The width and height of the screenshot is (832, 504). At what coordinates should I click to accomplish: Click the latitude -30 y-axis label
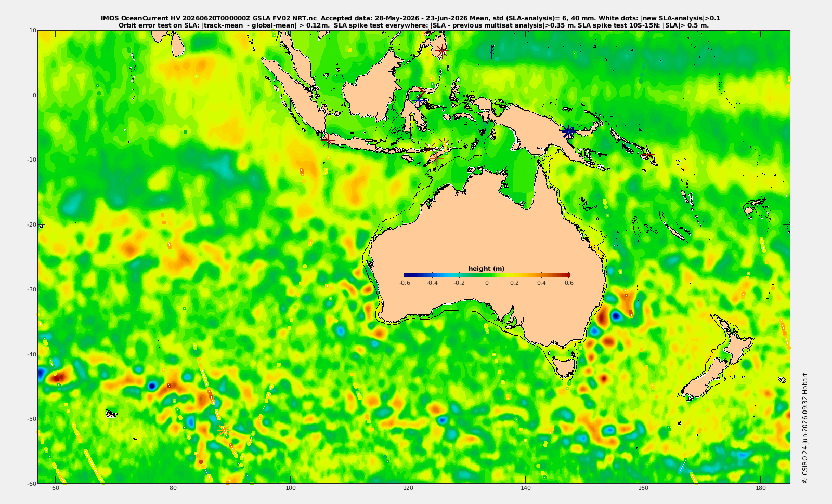(x=31, y=289)
